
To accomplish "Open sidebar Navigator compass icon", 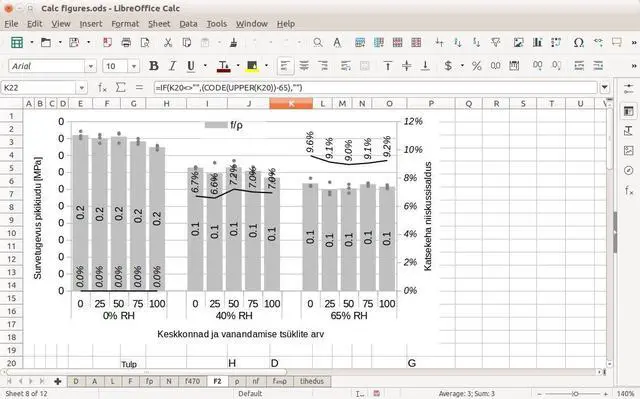I will tap(629, 170).
